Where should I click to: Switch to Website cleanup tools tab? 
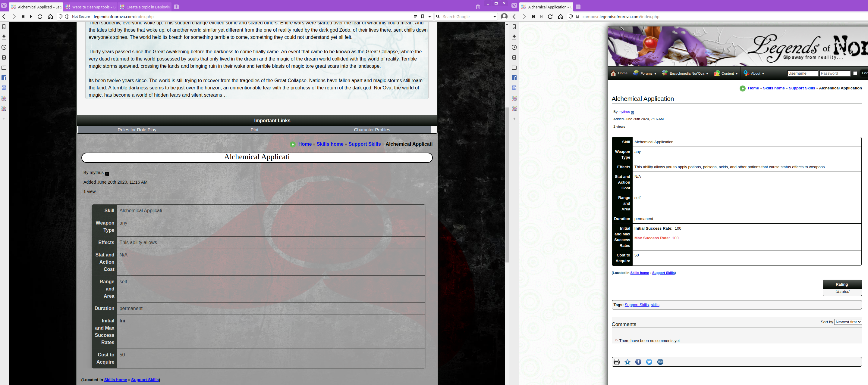pos(90,7)
